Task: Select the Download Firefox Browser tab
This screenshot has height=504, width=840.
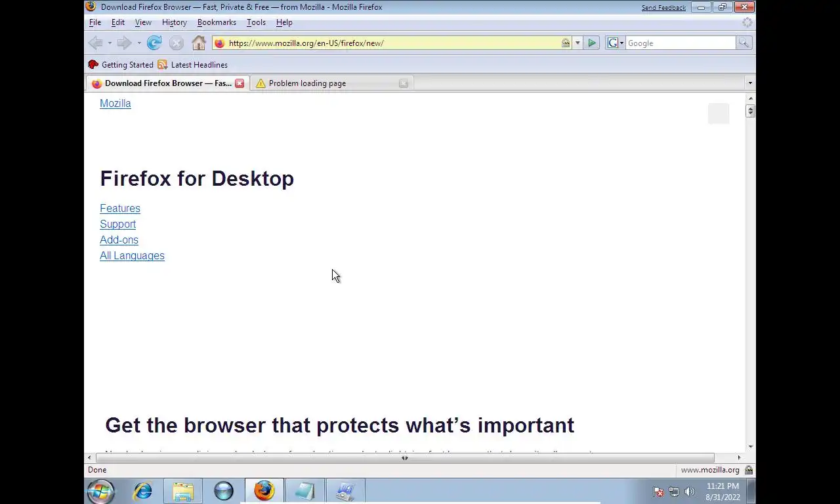Action: click(x=167, y=83)
